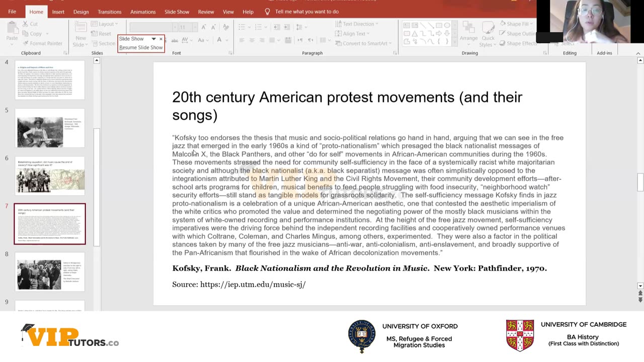Expand the Clipboard pane launcher
644x362 pixels.
[x=65, y=53]
